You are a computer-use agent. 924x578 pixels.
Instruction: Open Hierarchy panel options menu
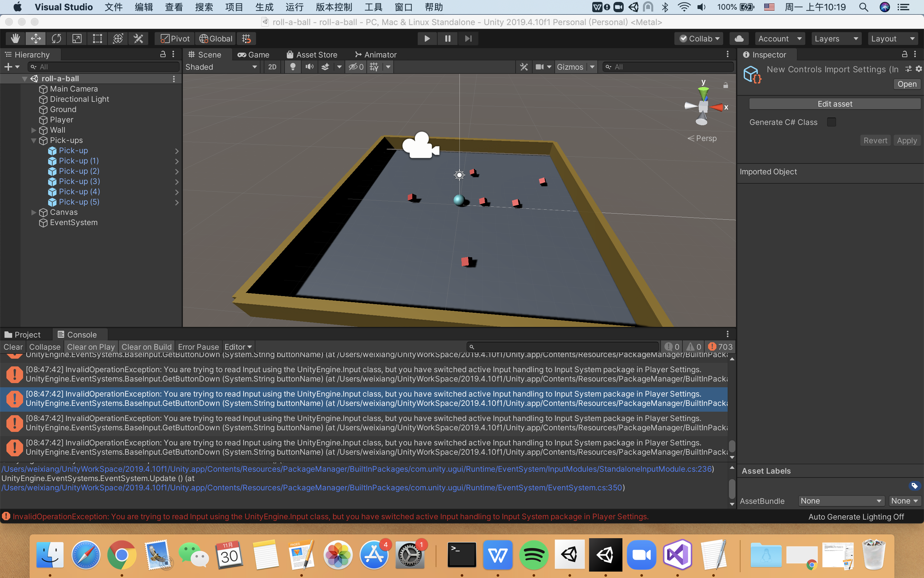pyautogui.click(x=173, y=54)
